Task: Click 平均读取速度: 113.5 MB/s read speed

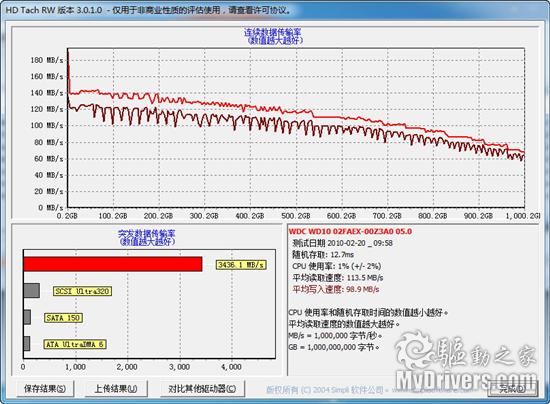Action: (x=338, y=278)
